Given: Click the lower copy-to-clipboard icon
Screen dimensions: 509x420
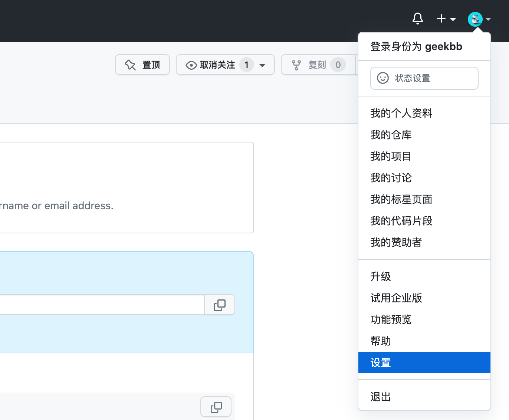Looking at the screenshot, I should tap(216, 407).
